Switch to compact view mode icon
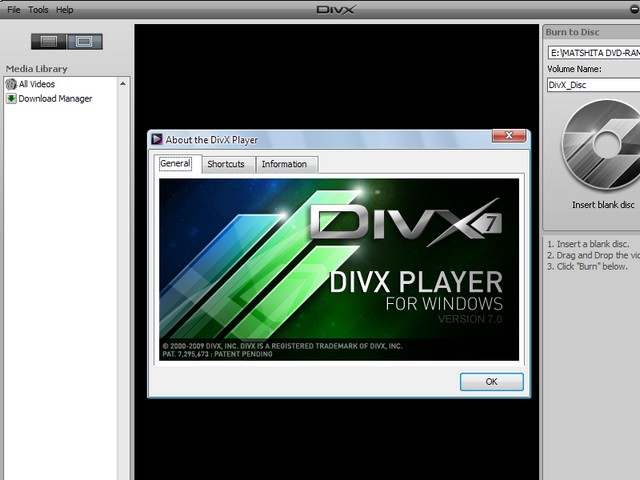The image size is (640, 480). [x=49, y=41]
